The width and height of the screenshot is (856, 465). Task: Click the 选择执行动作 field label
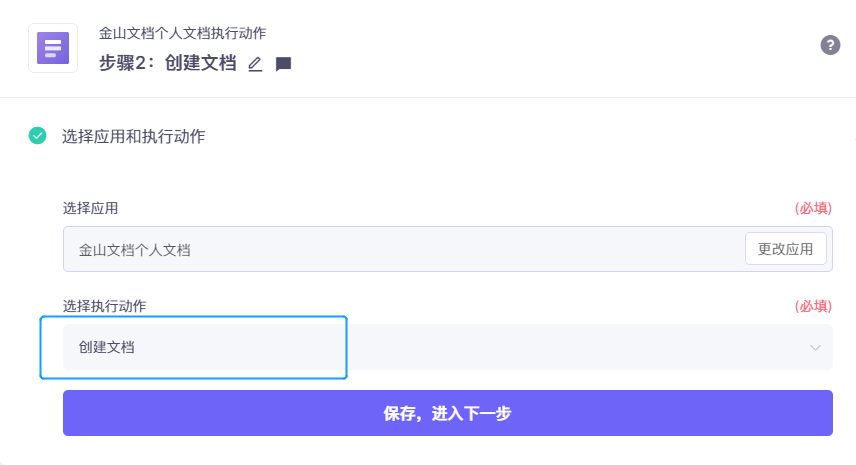(104, 306)
